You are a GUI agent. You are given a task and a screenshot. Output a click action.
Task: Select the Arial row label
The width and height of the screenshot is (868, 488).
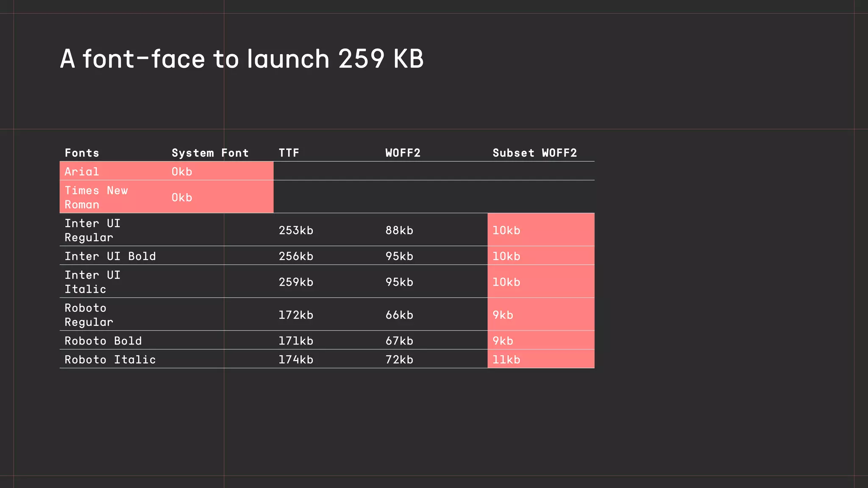coord(82,172)
